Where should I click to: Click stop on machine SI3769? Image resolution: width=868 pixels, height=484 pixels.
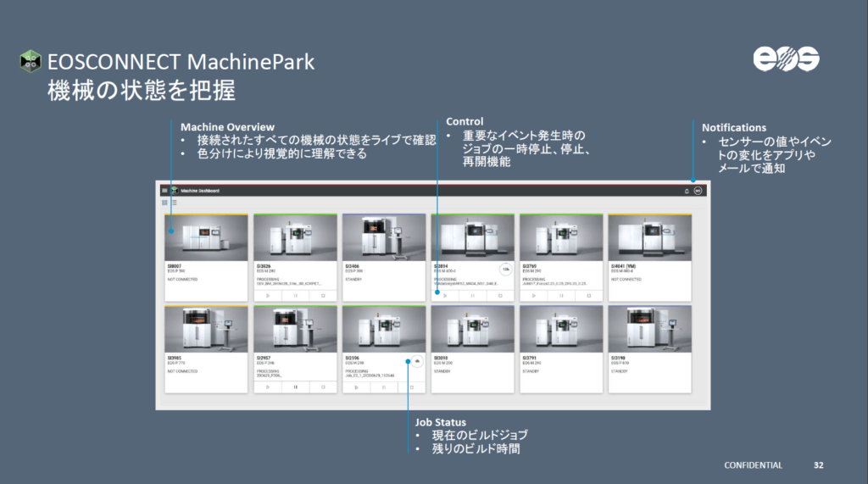pos(589,296)
